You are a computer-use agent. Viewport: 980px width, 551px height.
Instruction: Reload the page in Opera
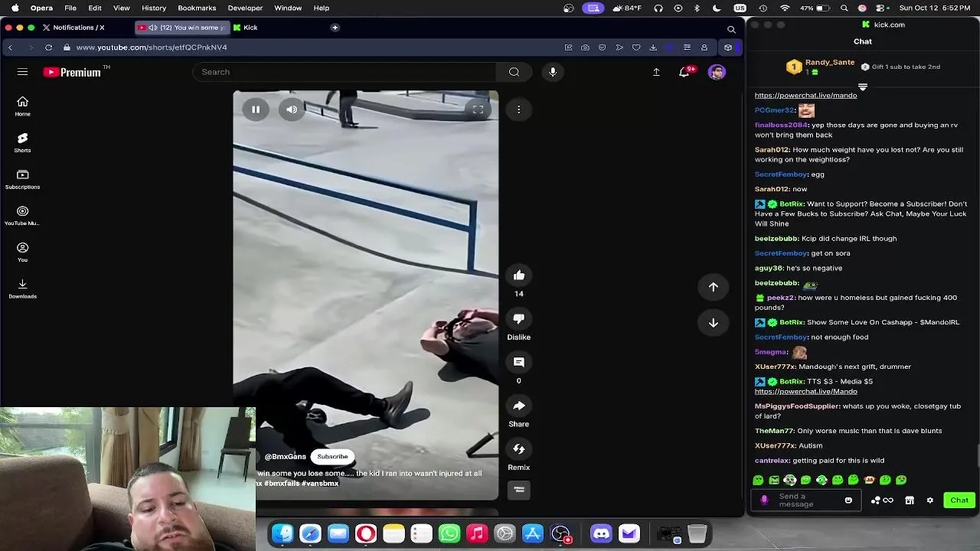point(48,47)
